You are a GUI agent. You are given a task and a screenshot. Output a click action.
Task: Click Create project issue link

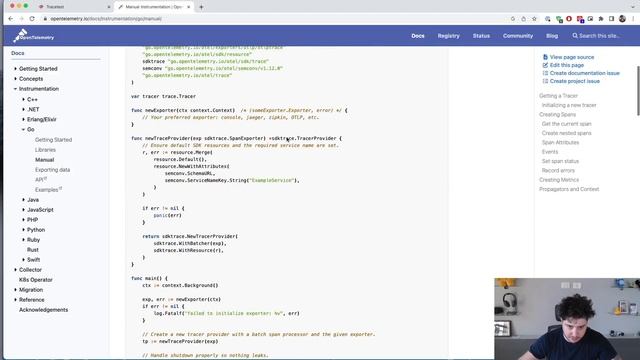tap(571, 81)
